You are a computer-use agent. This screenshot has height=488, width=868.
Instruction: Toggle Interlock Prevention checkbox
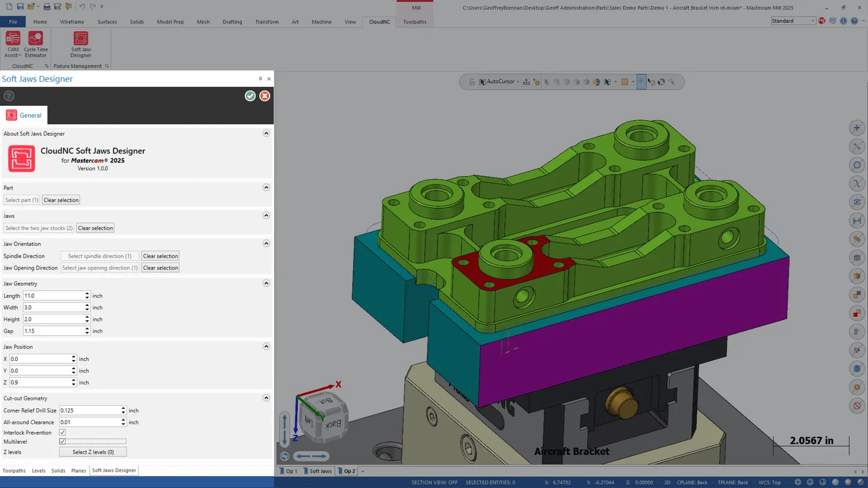(x=62, y=433)
